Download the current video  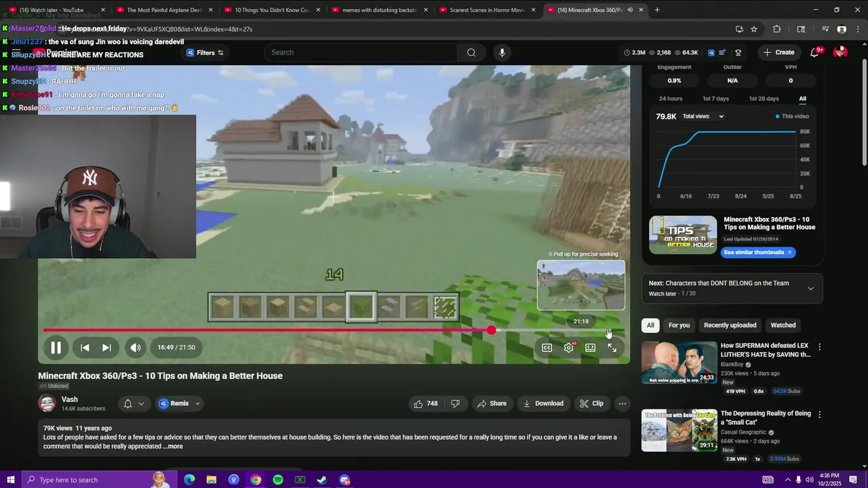point(544,403)
